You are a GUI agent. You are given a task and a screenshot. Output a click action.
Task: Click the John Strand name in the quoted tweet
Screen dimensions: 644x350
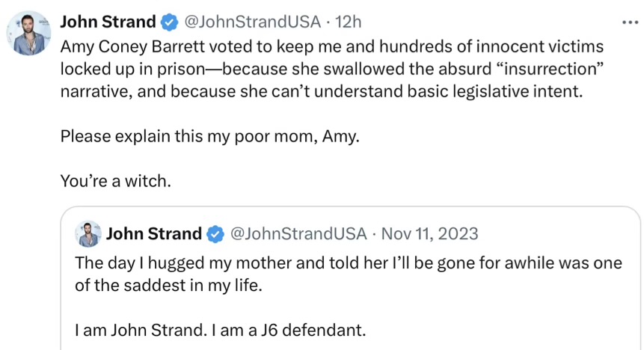click(154, 234)
